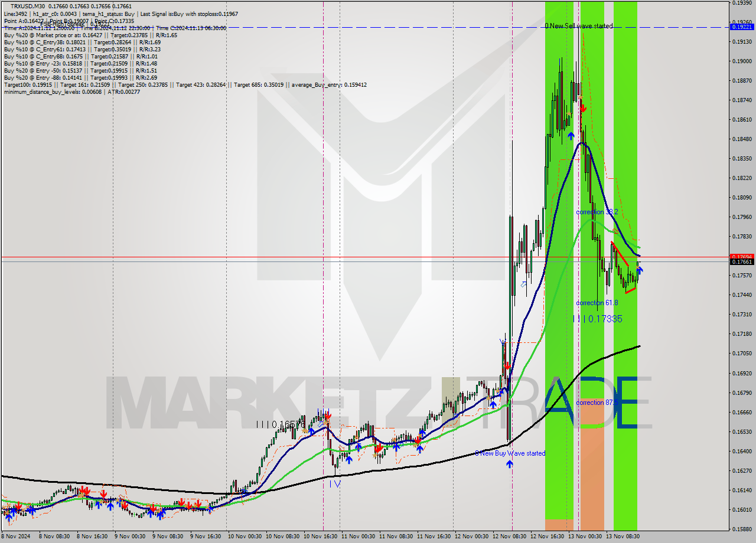Click the 'Buy %10 @ Entry -23' line
This screenshot has width=756, height=543.
[x=80, y=63]
